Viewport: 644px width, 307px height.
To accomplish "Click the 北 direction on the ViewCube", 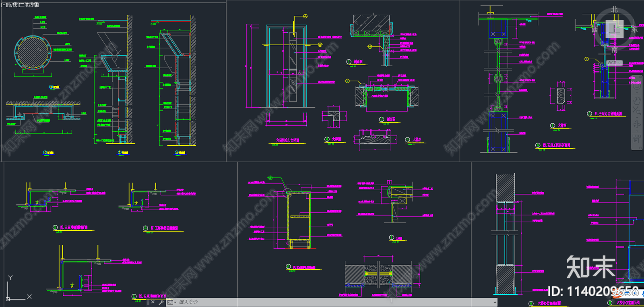I will click(614, 9).
